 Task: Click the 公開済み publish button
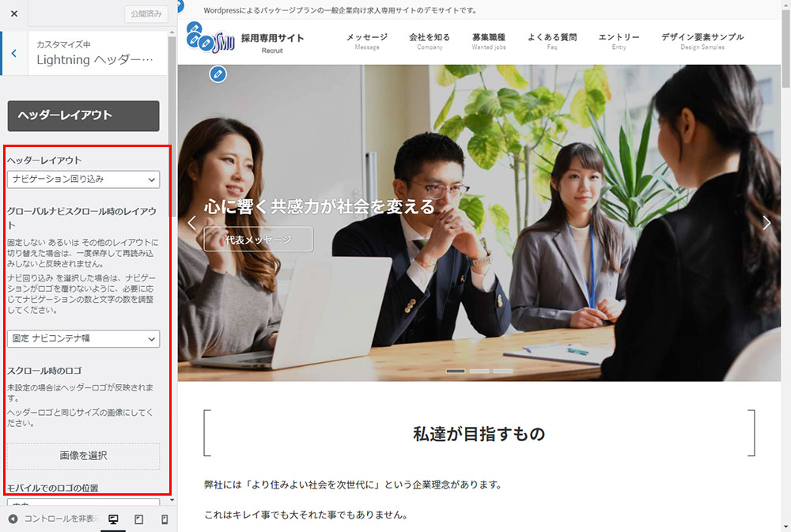click(x=146, y=14)
